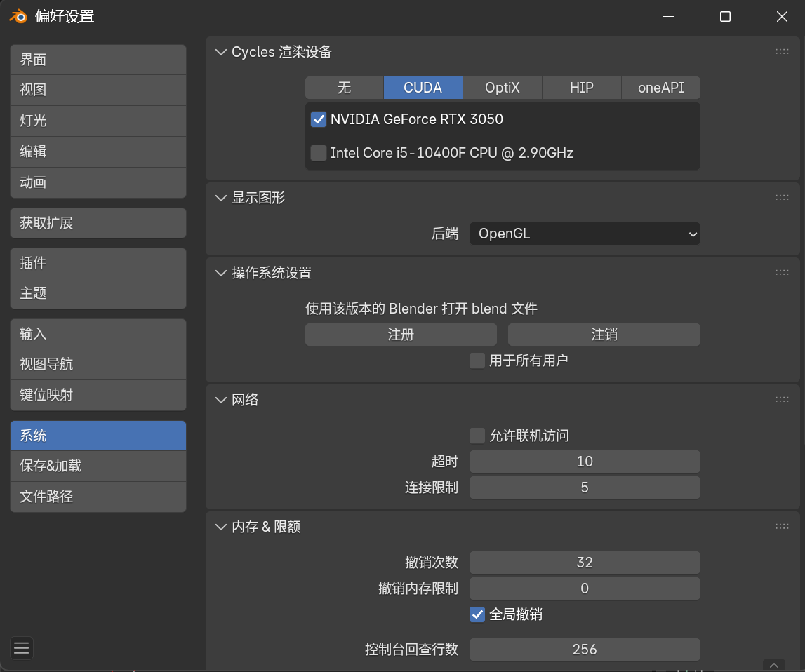The image size is (805, 672).
Task: Open the 视图导航 preferences tab
Action: (98, 364)
